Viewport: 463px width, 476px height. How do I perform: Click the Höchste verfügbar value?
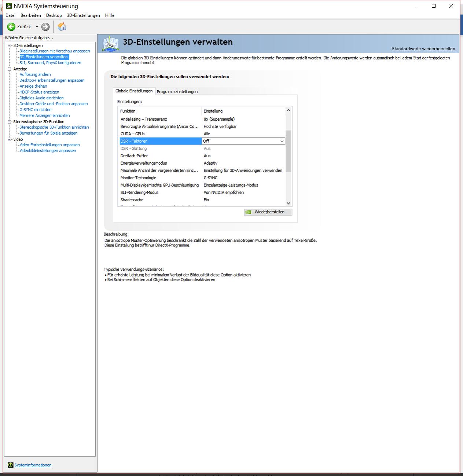pos(220,127)
